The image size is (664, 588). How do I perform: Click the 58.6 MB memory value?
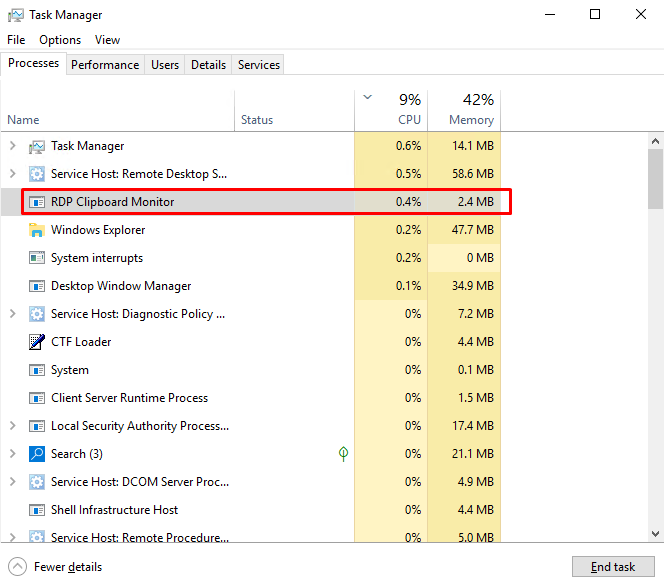point(473,174)
